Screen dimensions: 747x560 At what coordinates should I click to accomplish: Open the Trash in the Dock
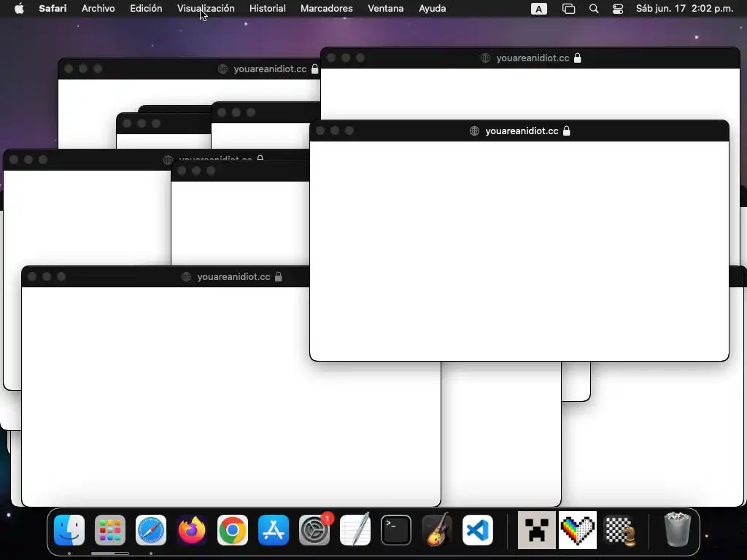[x=677, y=529]
